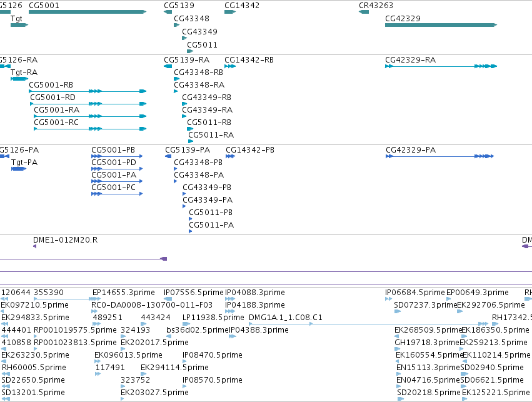Image resolution: width=532 pixels, height=402 pixels.
Task: Click transcript CG14342-RB label
Action: click(x=249, y=60)
